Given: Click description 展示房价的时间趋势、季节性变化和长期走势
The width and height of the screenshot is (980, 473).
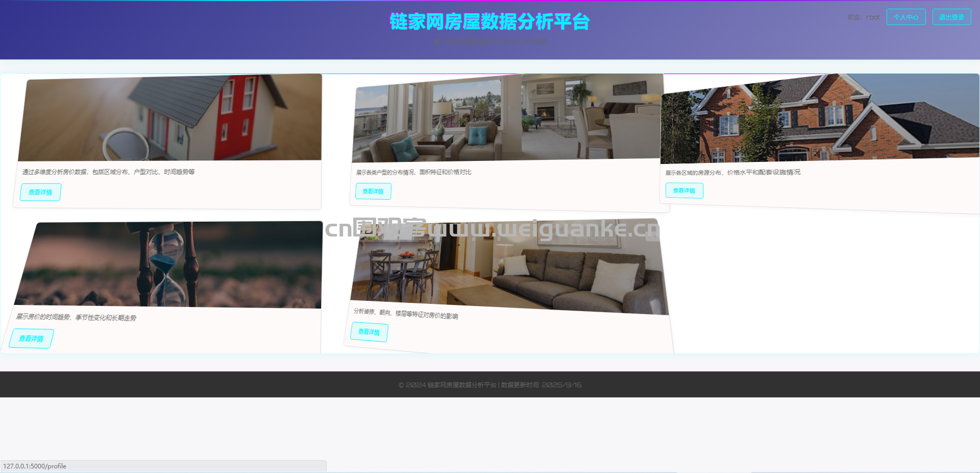Looking at the screenshot, I should point(76,317).
